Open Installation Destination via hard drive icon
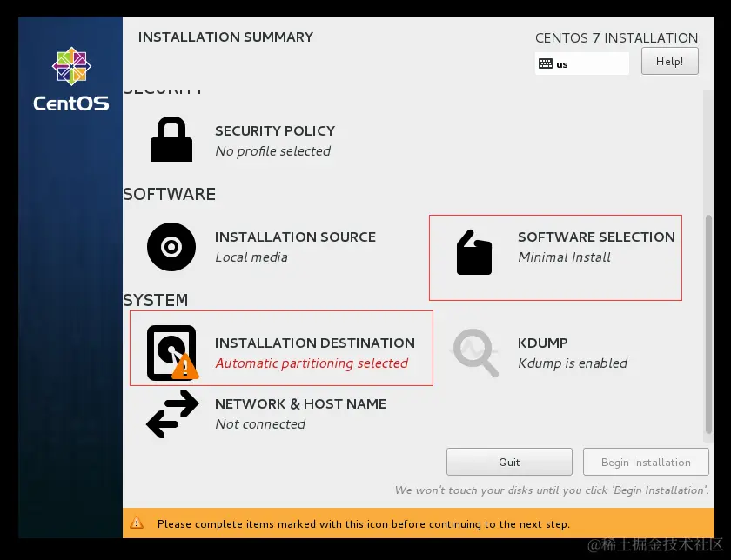Screen dimensions: 731x560 click(172, 353)
